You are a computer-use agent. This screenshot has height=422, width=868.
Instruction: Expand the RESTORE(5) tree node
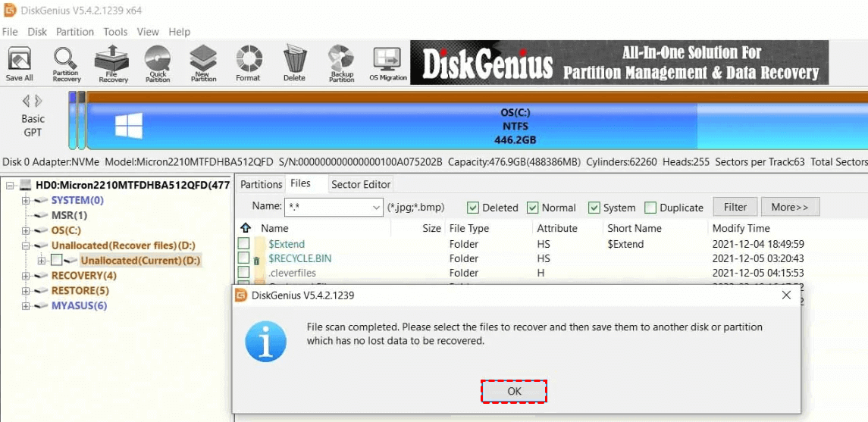point(26,290)
